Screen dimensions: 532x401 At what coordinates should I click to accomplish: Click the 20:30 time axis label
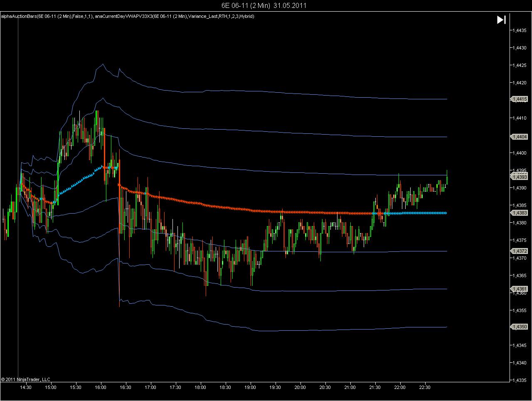point(325,387)
